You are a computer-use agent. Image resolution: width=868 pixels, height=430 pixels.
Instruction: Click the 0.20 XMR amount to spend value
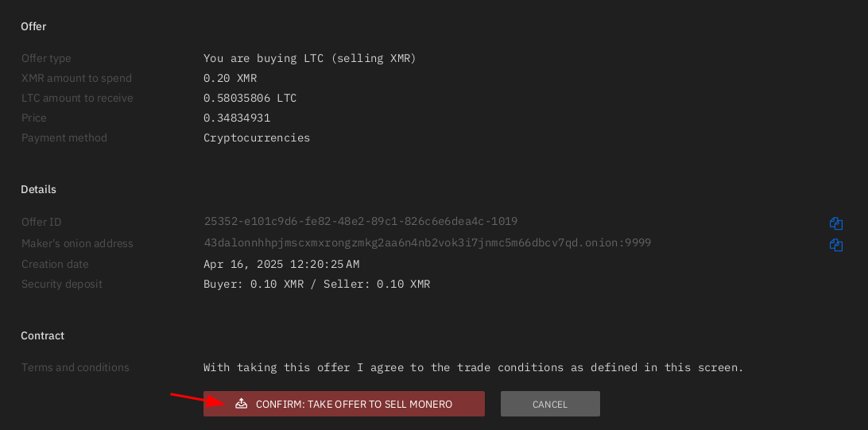pos(231,78)
